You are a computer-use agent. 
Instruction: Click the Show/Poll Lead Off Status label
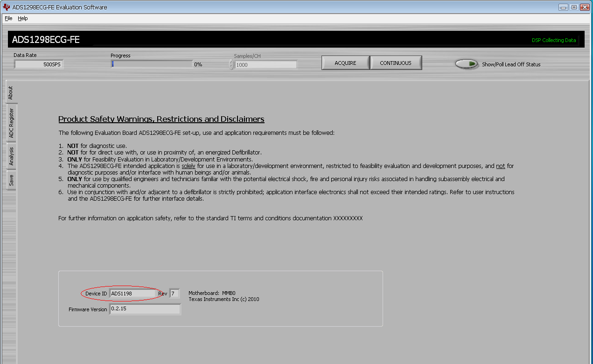coord(511,64)
